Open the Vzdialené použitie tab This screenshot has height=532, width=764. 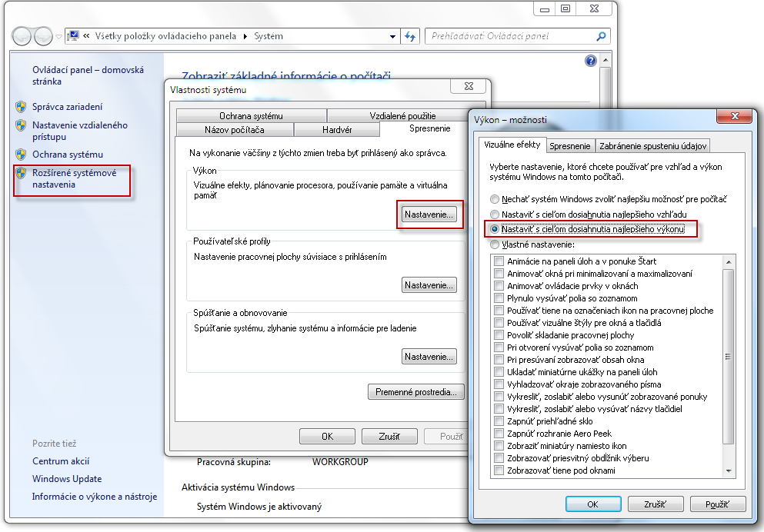pyautogui.click(x=402, y=116)
